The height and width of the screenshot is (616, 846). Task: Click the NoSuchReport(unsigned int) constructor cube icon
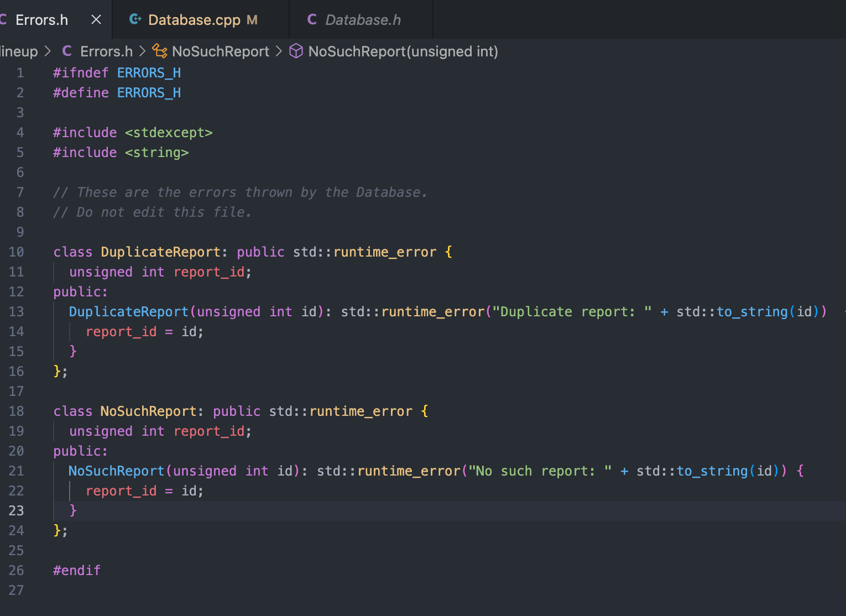[296, 51]
